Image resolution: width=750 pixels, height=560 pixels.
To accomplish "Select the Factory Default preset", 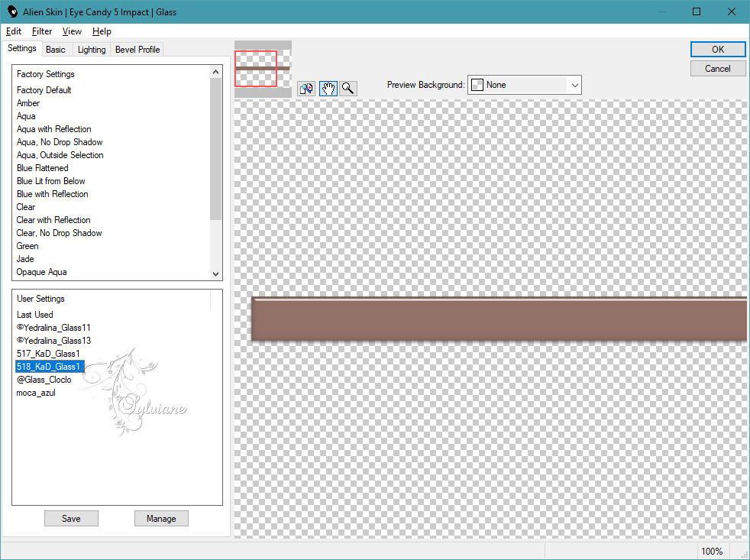I will click(x=44, y=90).
